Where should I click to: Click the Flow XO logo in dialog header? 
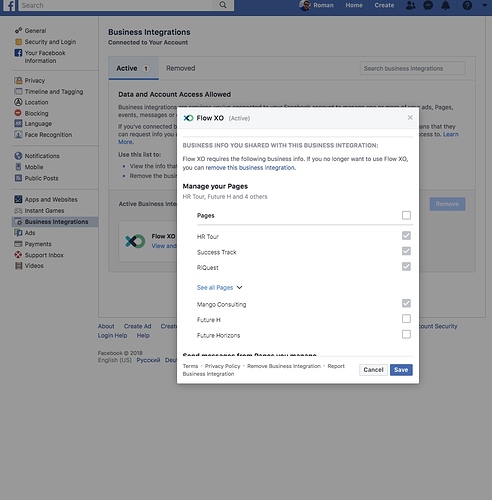(x=188, y=118)
